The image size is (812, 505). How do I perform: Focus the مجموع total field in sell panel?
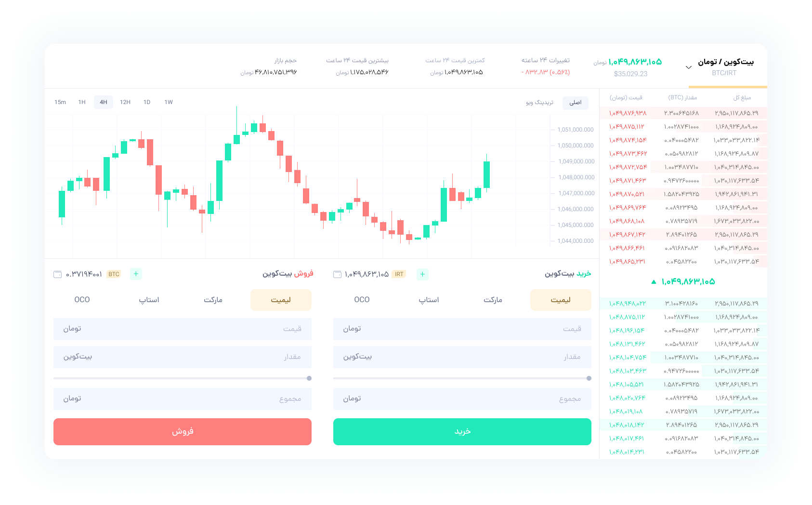(x=183, y=399)
